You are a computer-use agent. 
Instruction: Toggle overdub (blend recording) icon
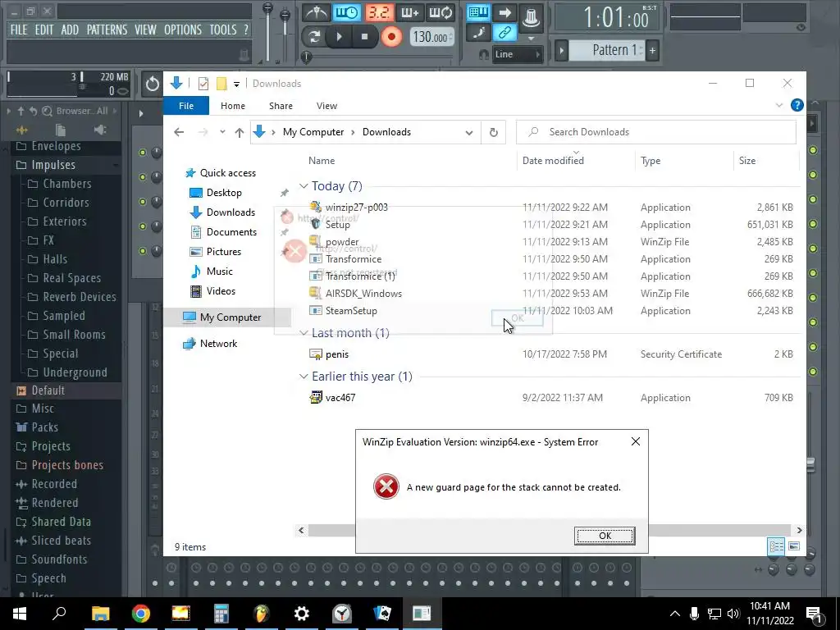[x=410, y=12]
